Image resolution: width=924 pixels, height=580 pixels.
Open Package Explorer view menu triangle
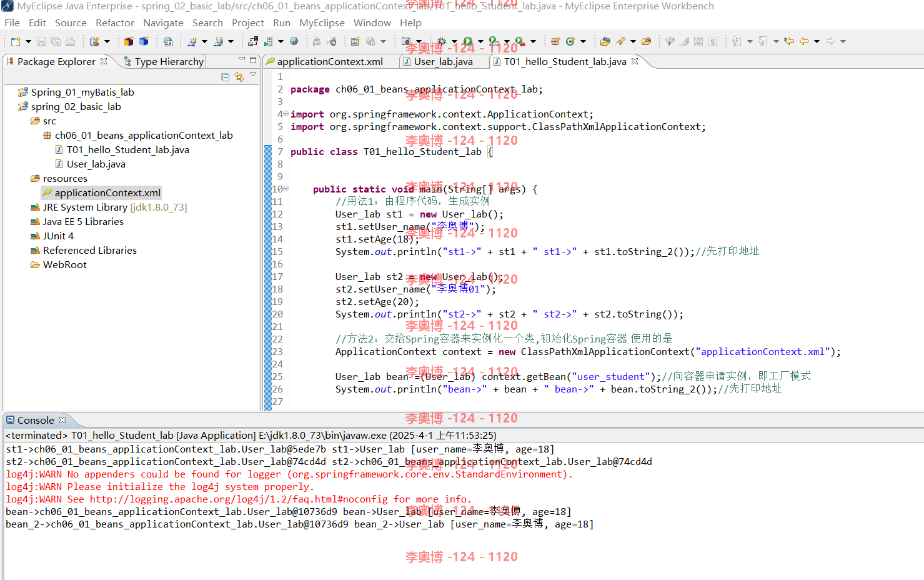253,74
